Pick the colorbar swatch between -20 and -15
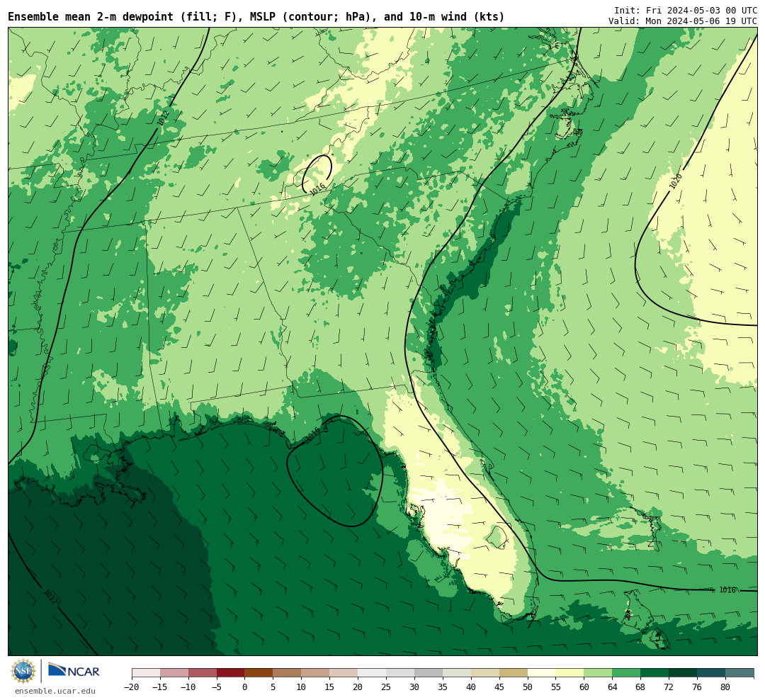This screenshot has width=765, height=700. point(146,673)
